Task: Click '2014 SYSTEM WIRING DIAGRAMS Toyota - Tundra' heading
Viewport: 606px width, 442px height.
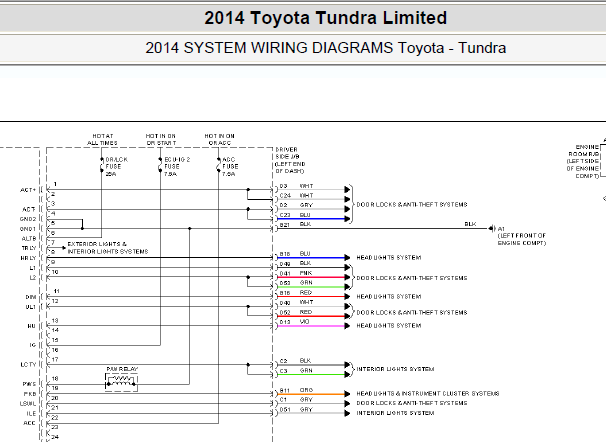Action: 325,48
